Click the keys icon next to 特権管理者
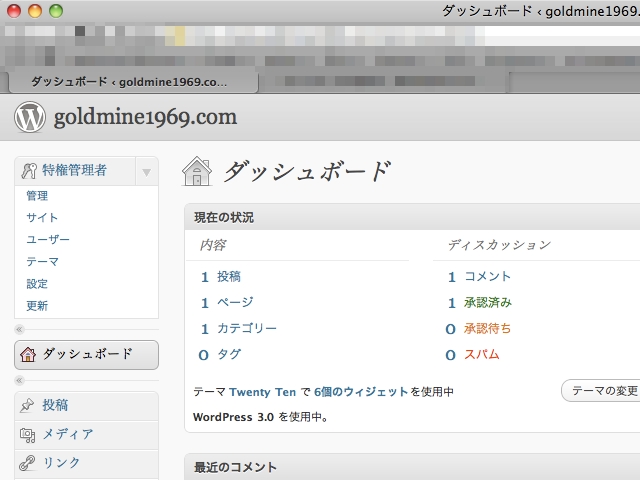This screenshot has height=480, width=640. coord(29,171)
